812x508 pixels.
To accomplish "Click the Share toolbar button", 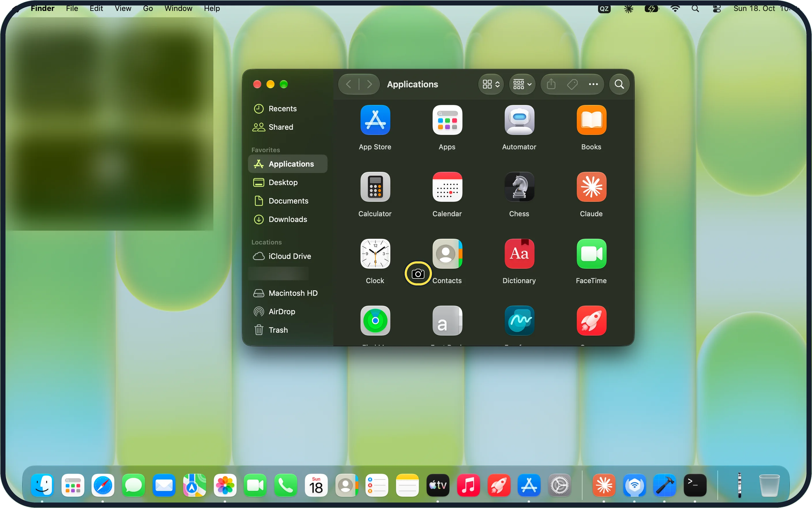I will 551,84.
